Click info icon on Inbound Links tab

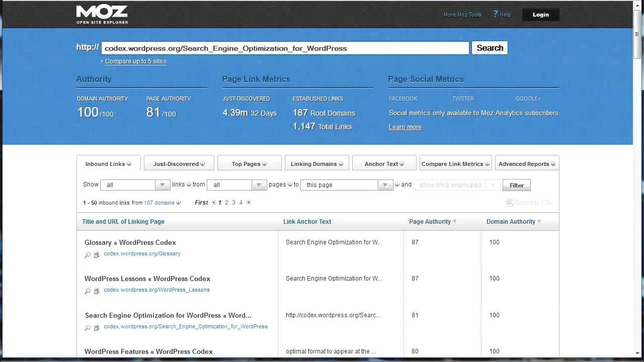click(x=129, y=163)
